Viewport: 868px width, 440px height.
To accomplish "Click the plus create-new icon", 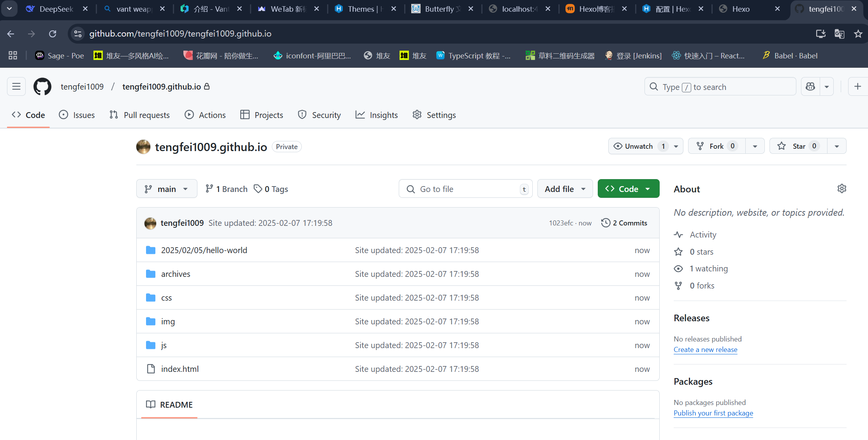I will tap(857, 87).
